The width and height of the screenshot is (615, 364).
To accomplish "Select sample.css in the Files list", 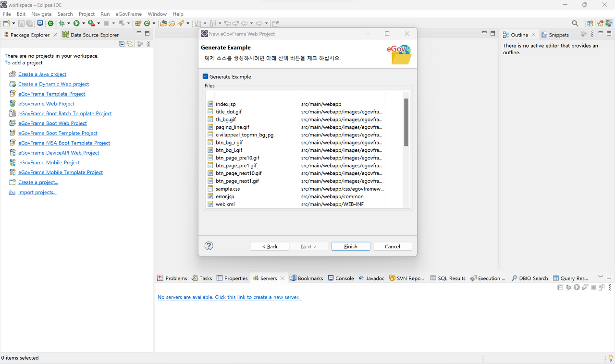I will 228,189.
